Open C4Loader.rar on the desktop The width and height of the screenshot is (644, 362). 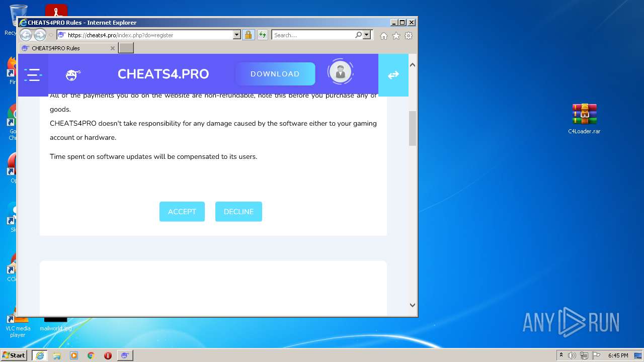pos(584,119)
